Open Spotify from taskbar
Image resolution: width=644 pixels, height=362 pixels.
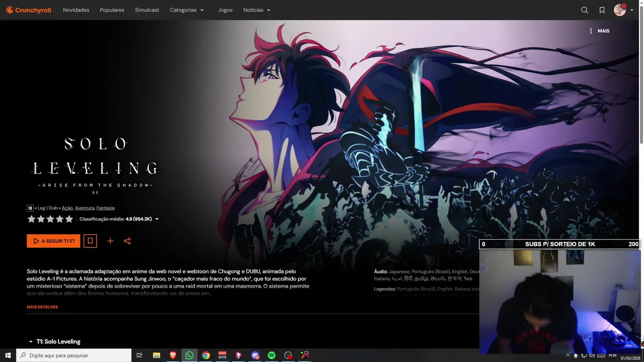[272, 355]
